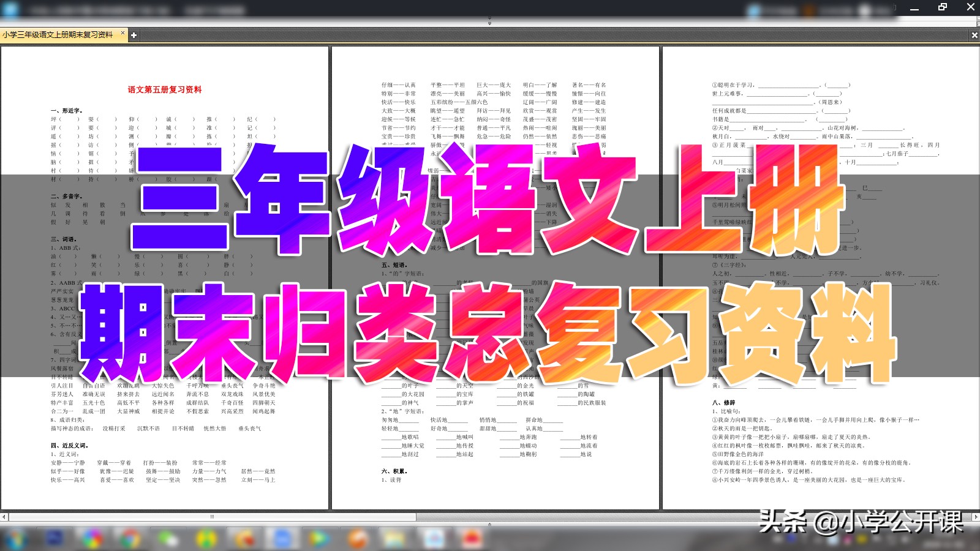Click the heading 五、短语。
Image resolution: width=980 pixels, height=551 pixels.
tap(394, 265)
